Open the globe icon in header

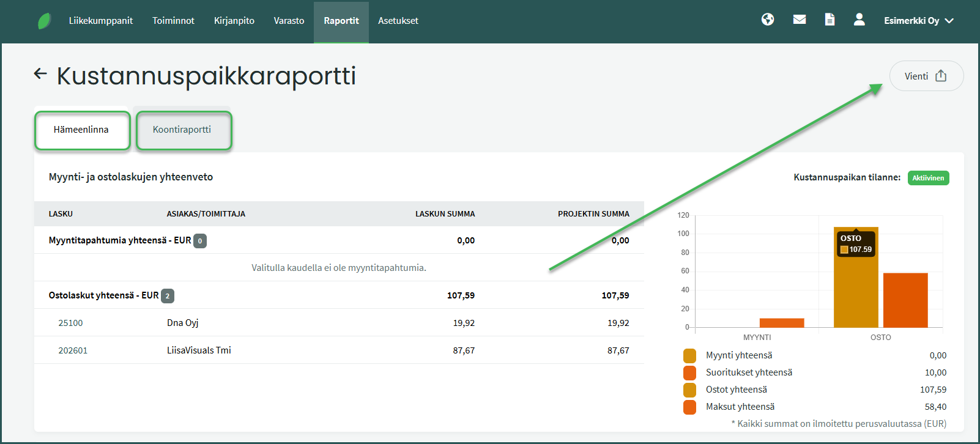[x=768, y=20]
